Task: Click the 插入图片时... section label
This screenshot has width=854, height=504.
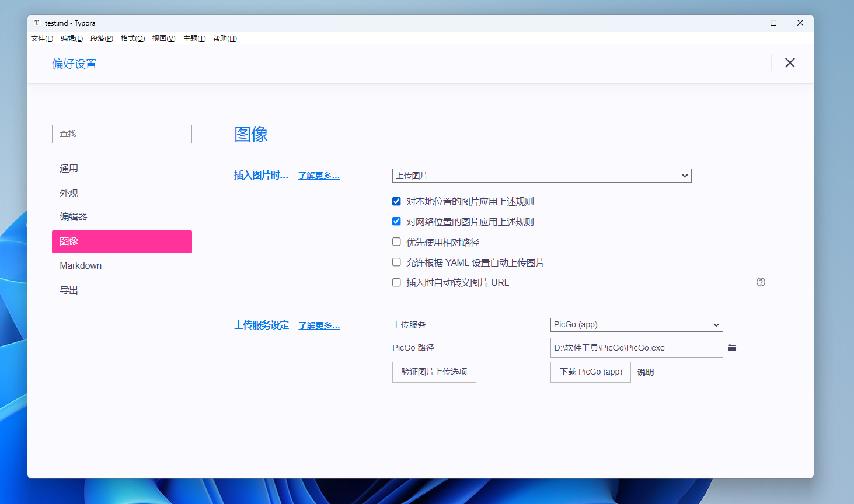Action: click(261, 175)
